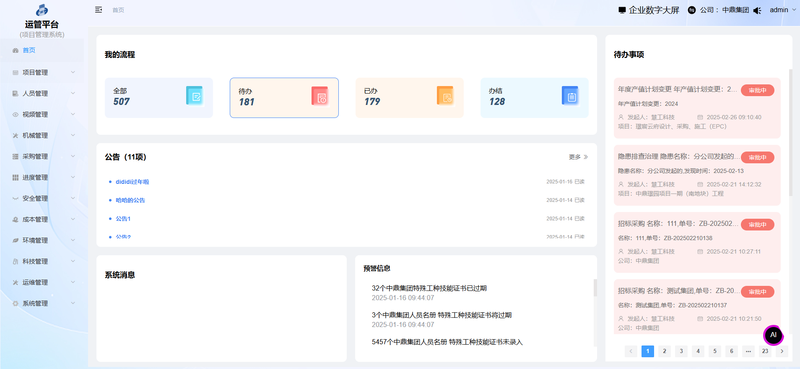Viewport: 800px width, 369px height.
Task: Click 名称：111,单号：ZB-202502210138 text
Action: point(665,238)
